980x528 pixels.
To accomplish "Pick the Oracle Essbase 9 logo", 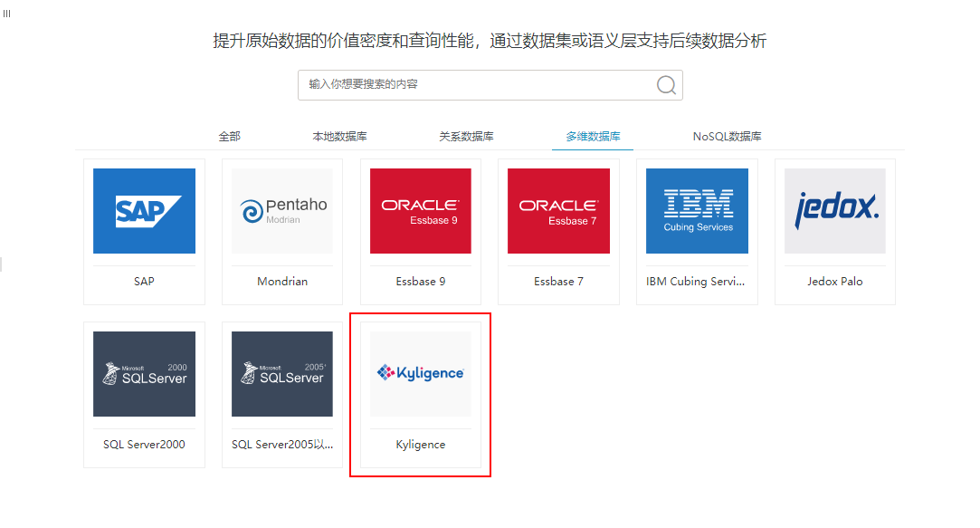I will [421, 211].
